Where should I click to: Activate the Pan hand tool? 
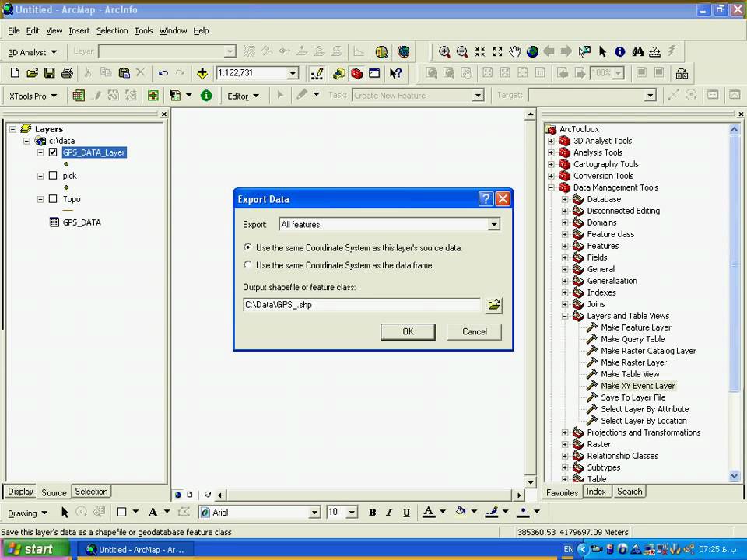click(x=515, y=51)
